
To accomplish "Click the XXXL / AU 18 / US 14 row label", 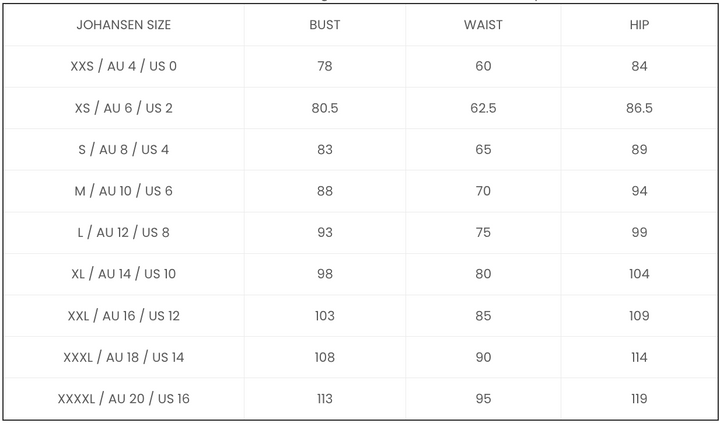I will (124, 357).
